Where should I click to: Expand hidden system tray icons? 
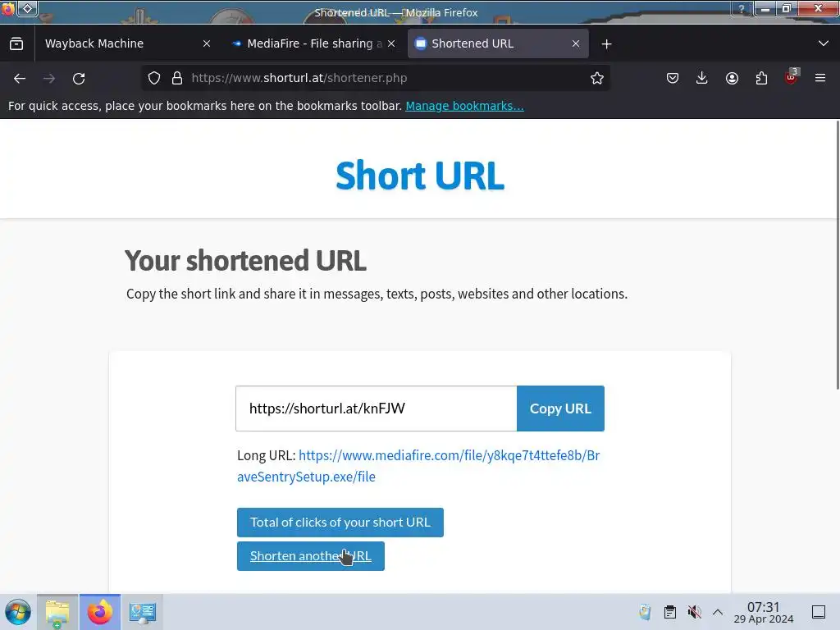[x=718, y=612]
